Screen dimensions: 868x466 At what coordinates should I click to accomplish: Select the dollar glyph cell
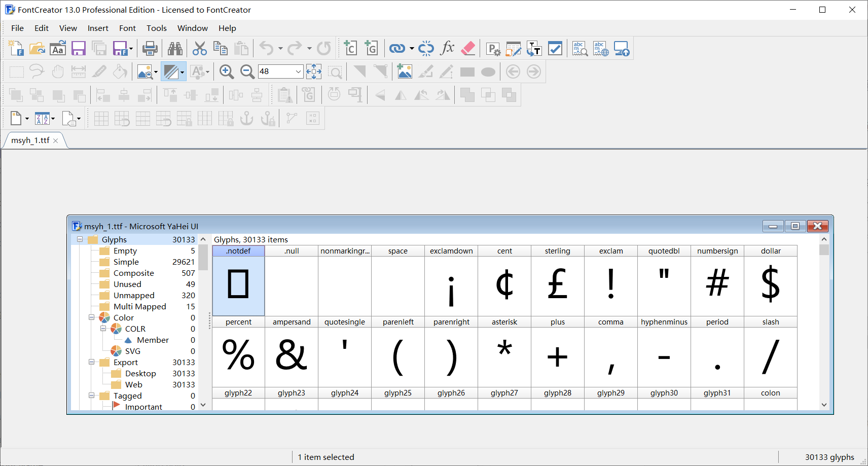coord(771,280)
